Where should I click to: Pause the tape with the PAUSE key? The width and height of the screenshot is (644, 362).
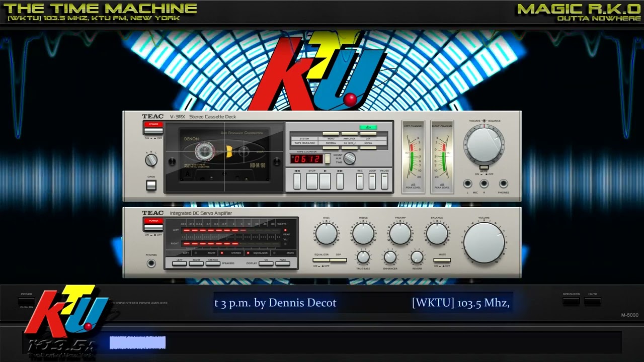pyautogui.click(x=384, y=181)
